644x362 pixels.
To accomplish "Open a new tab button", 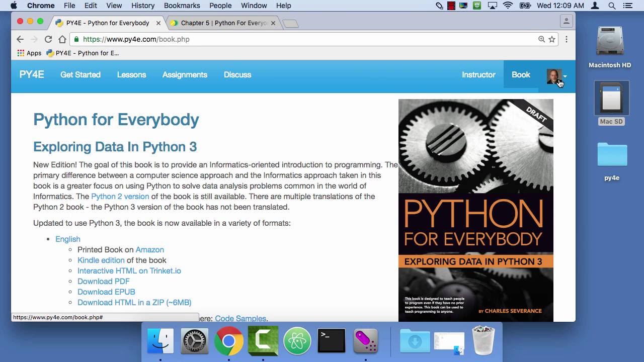I will tap(291, 23).
